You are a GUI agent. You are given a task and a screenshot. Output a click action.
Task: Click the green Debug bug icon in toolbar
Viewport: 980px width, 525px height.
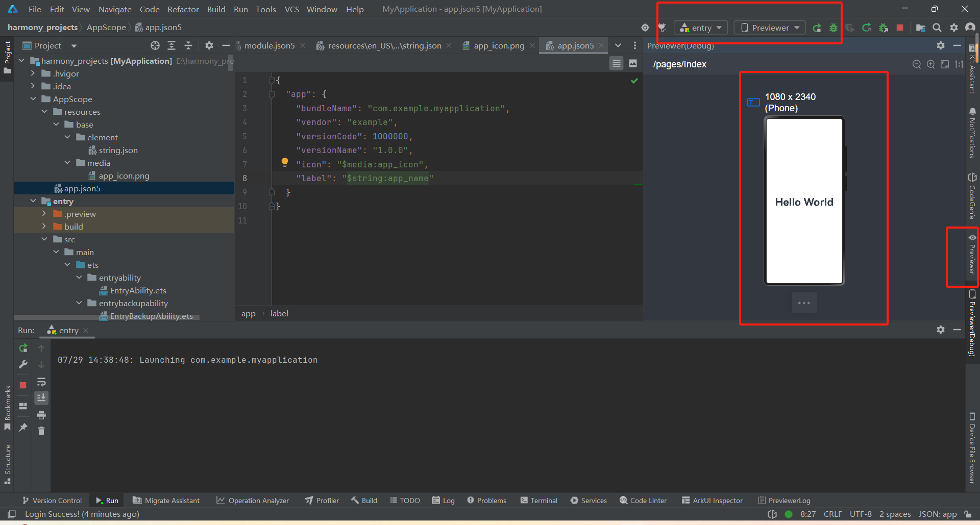pyautogui.click(x=834, y=28)
